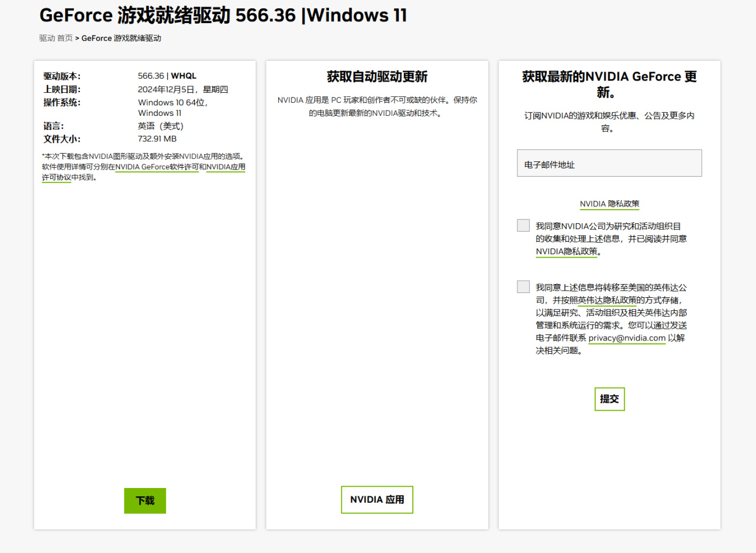Open the NVIDIA 应用 button

pyautogui.click(x=377, y=500)
